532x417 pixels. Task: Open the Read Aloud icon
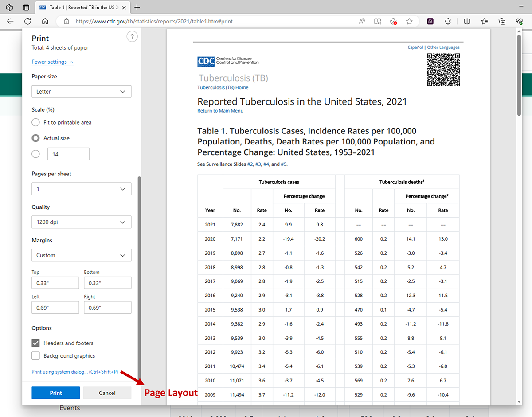pyautogui.click(x=362, y=21)
